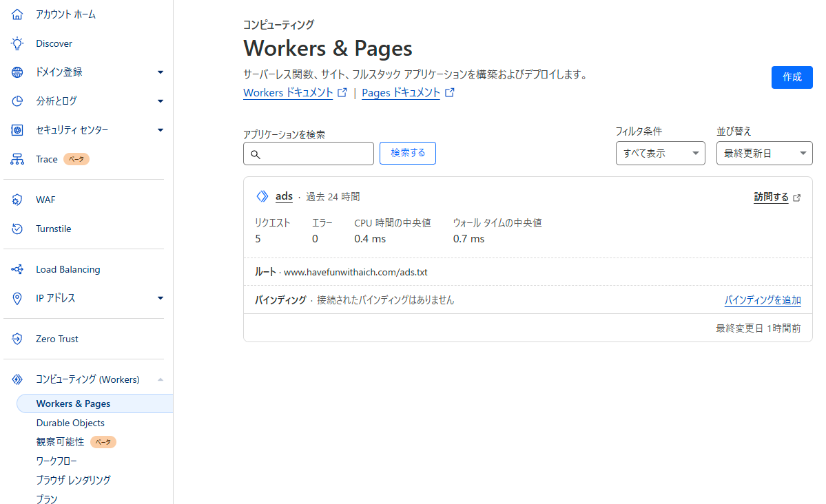Click the magnifier icon in search field
Image resolution: width=826 pixels, height=504 pixels.
tap(256, 154)
